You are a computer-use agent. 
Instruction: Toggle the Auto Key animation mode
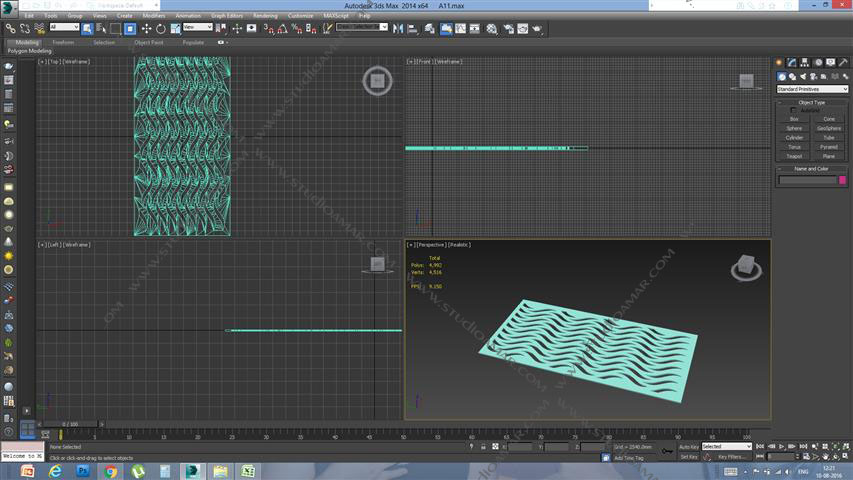click(x=688, y=446)
